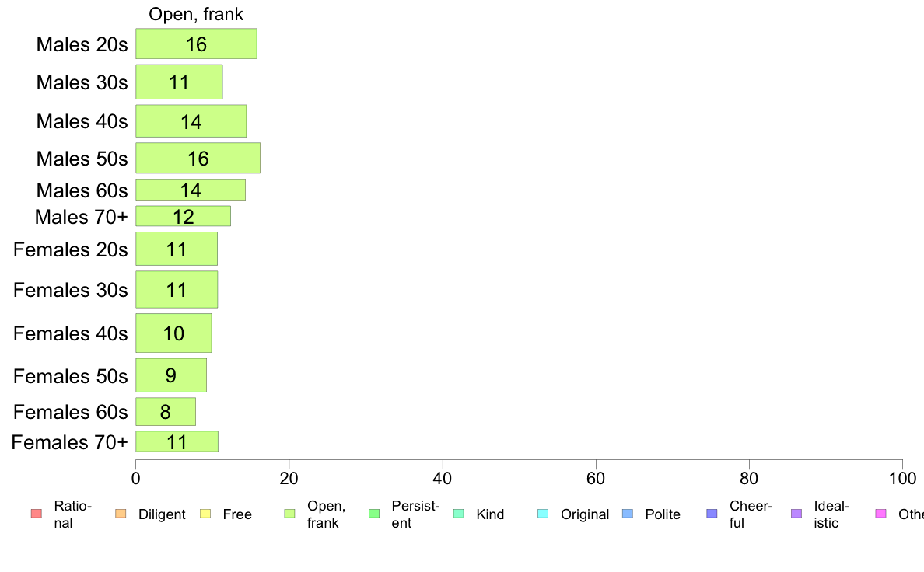Select the Idealistic legend purple swatch
The width and height of the screenshot is (924, 572).
(x=796, y=514)
